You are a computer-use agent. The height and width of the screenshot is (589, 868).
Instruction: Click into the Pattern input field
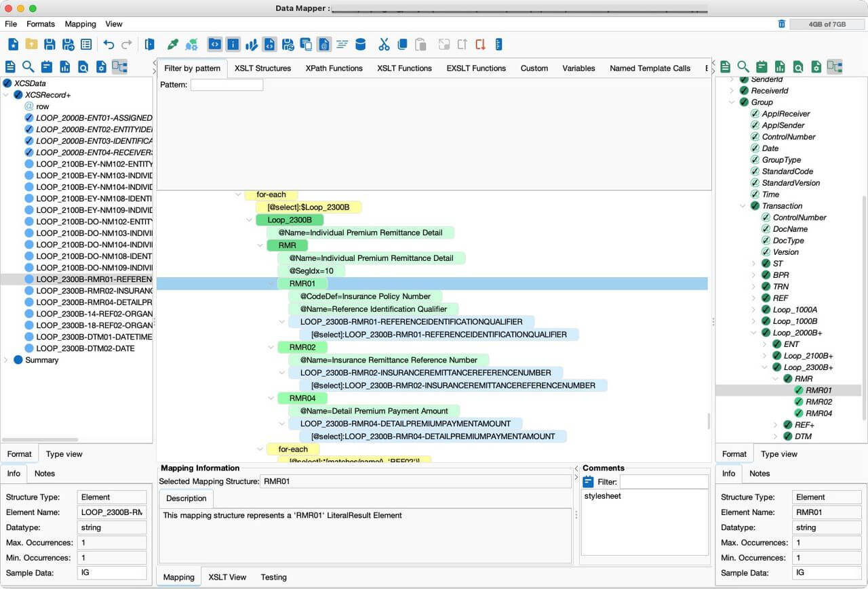[226, 85]
